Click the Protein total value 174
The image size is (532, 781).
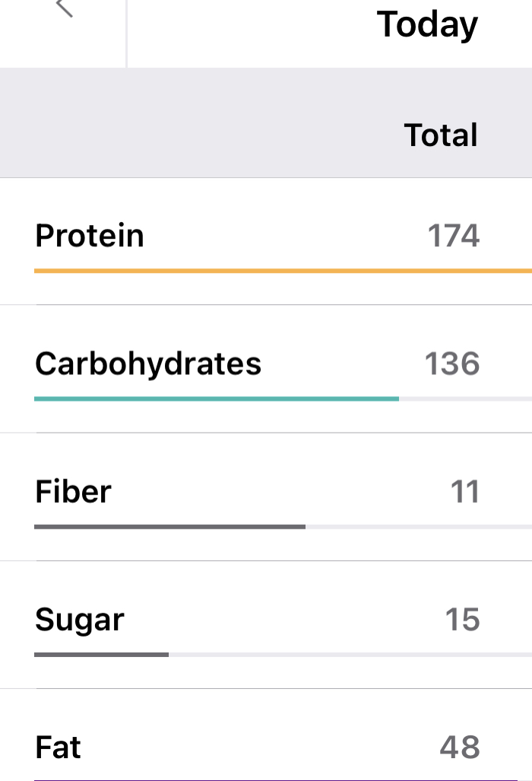pyautogui.click(x=453, y=236)
